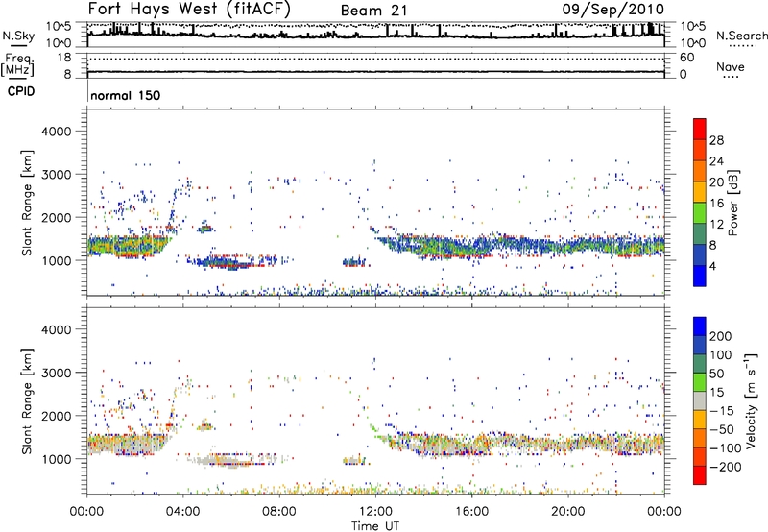This screenshot has height=532, width=768.
Task: Click the velocity panel "Slant Range [km]" label
Action: pos(27,401)
